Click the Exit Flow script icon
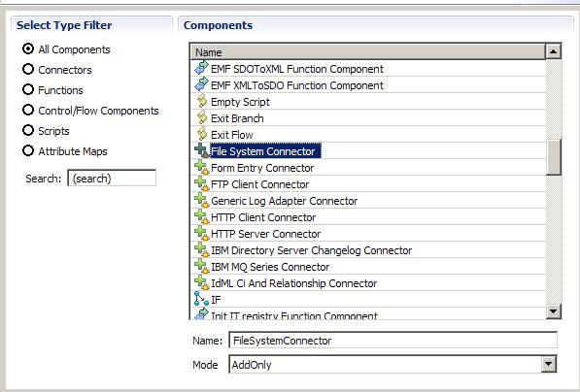 (x=202, y=134)
